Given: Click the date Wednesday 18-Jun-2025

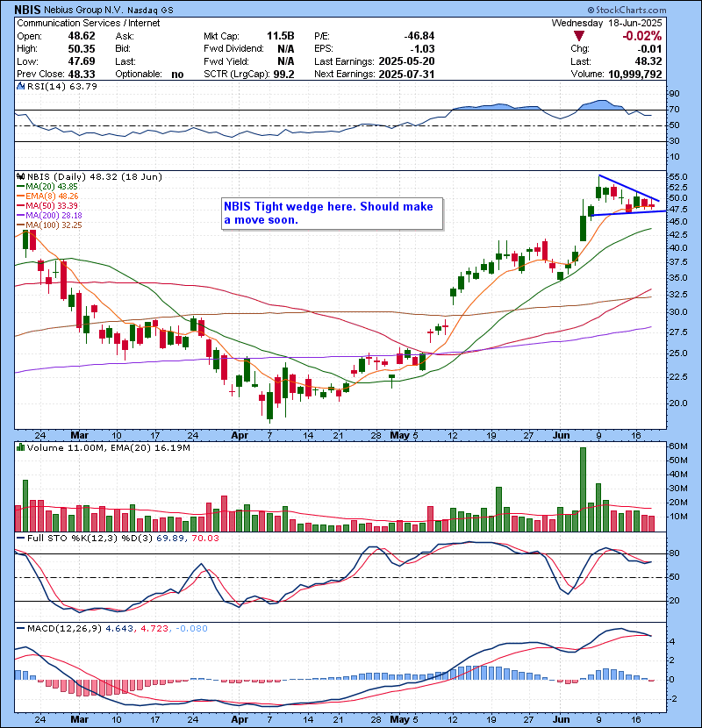Looking at the screenshot, I should tap(606, 23).
